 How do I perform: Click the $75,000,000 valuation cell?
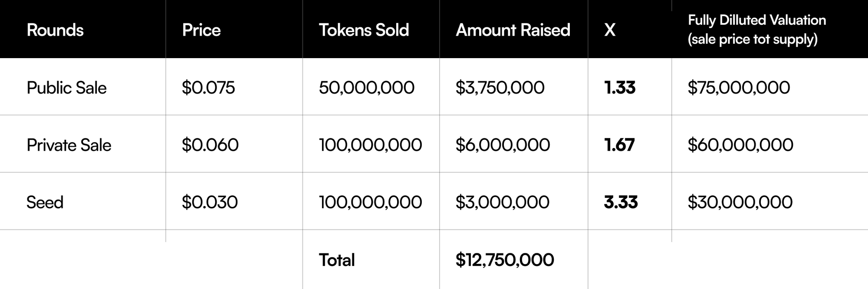click(738, 88)
